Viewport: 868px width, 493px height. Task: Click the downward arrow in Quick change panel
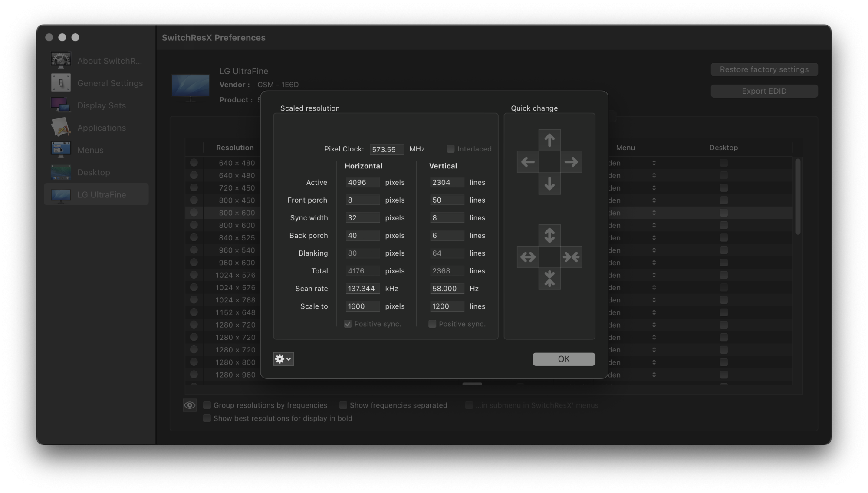pos(549,184)
